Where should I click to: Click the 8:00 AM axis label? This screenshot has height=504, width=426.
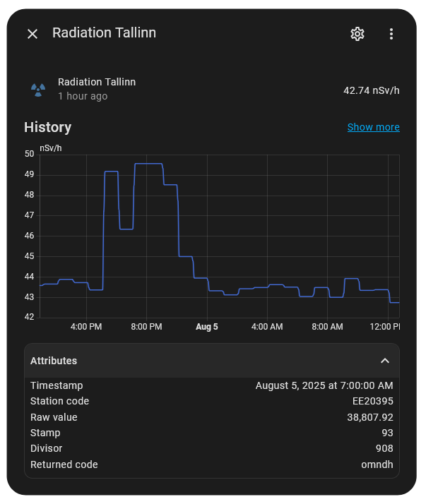tap(327, 327)
